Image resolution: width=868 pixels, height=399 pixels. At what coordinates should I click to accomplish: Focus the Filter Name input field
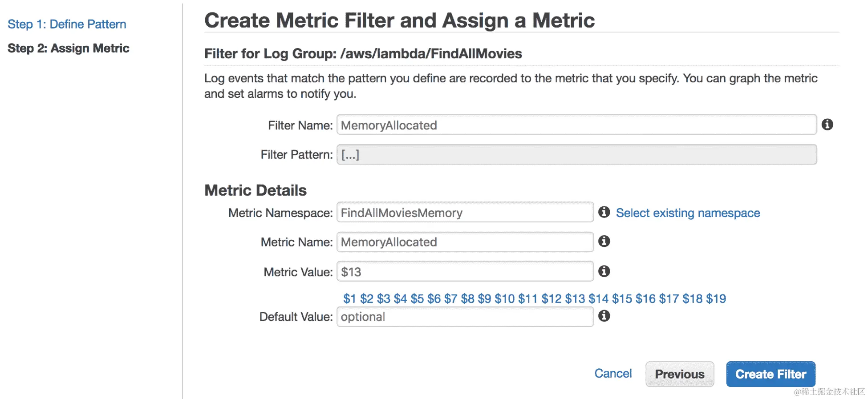(576, 125)
